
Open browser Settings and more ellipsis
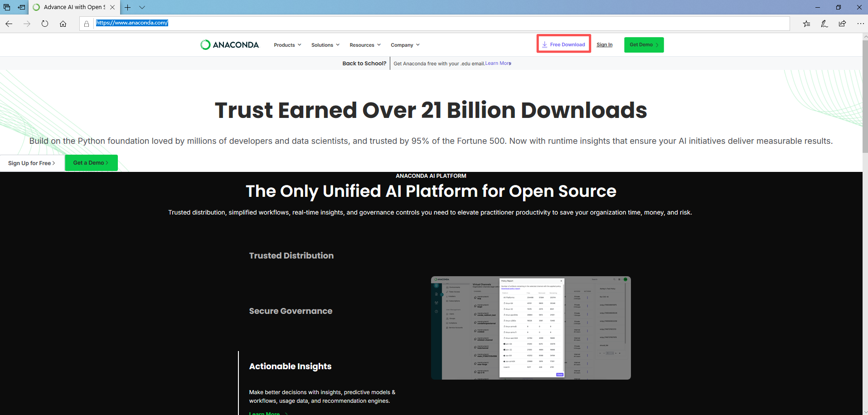click(x=860, y=24)
